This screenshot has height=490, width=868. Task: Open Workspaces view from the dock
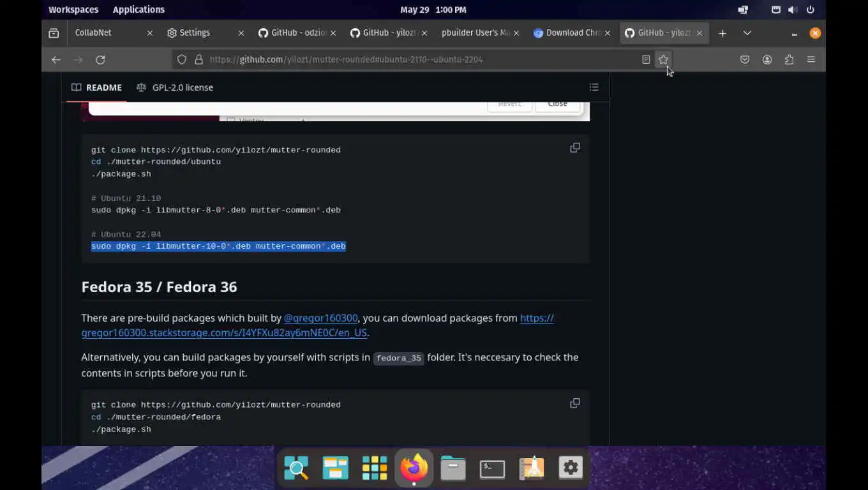click(x=335, y=468)
